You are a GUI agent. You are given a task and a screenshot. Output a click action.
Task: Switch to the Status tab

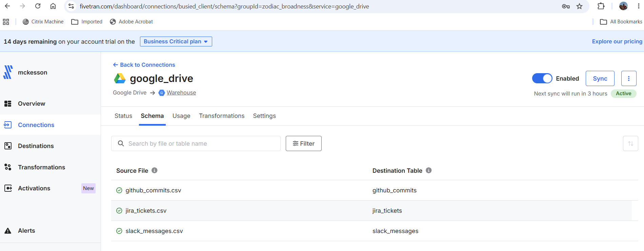pyautogui.click(x=123, y=116)
